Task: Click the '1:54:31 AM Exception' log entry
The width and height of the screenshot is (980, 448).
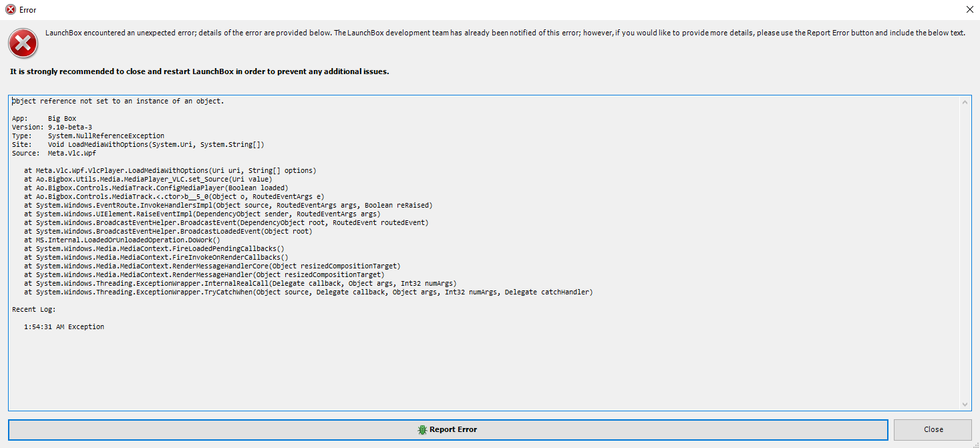Action: [64, 327]
